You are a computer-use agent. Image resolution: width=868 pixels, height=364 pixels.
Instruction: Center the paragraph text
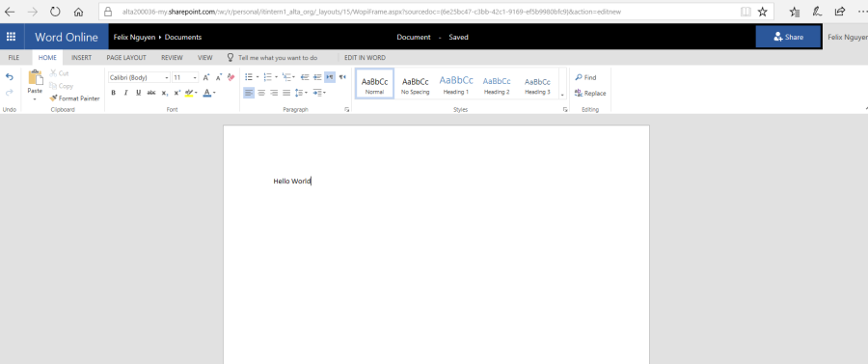[x=261, y=93]
